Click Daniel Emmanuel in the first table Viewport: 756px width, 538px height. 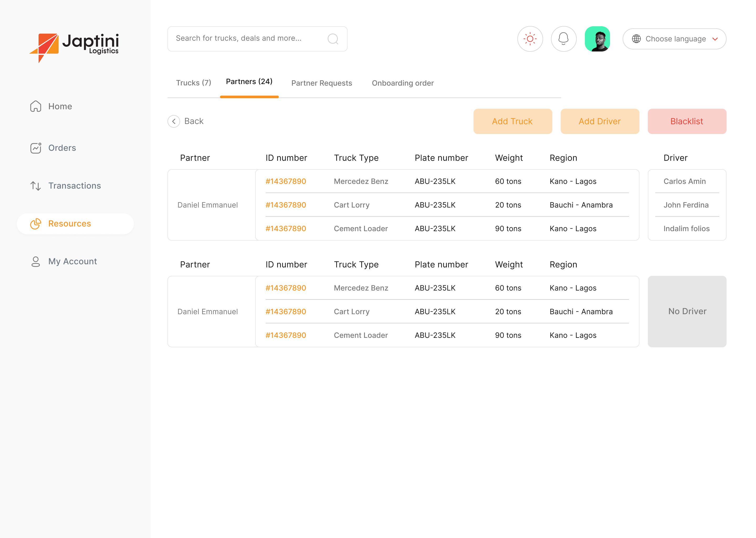208,205
